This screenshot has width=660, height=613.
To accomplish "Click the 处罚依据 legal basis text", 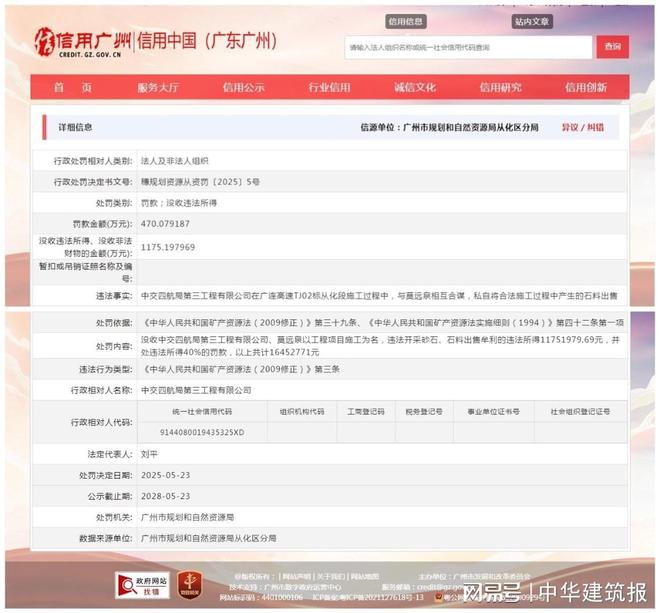I will click(x=382, y=323).
